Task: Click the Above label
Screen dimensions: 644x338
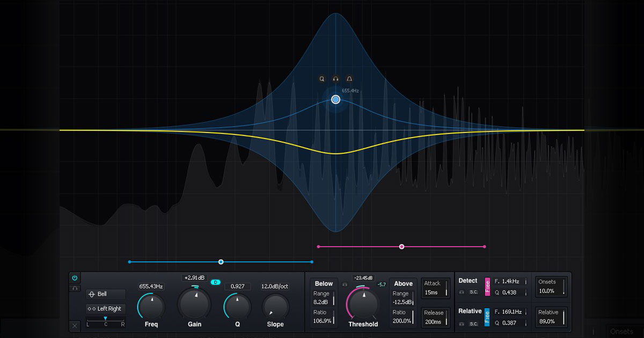Action: [x=403, y=284]
